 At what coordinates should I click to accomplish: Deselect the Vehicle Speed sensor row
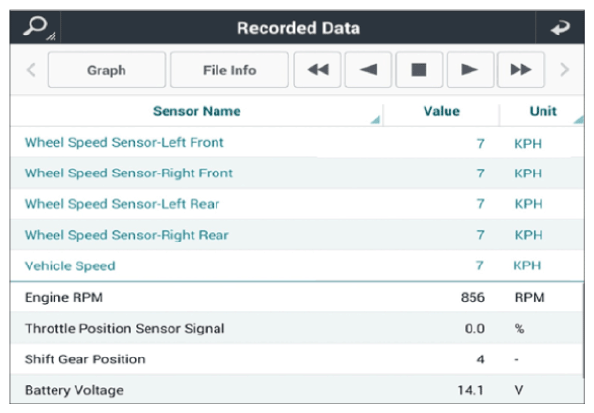(297, 266)
